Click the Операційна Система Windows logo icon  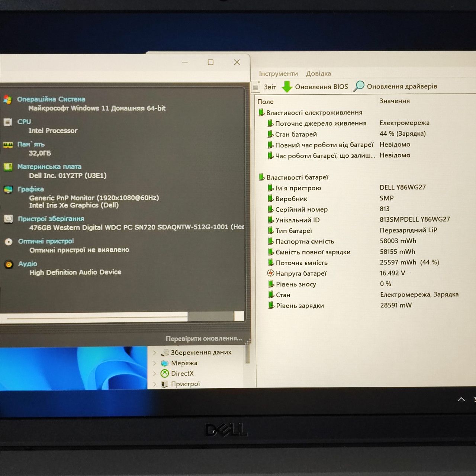[x=7, y=100]
